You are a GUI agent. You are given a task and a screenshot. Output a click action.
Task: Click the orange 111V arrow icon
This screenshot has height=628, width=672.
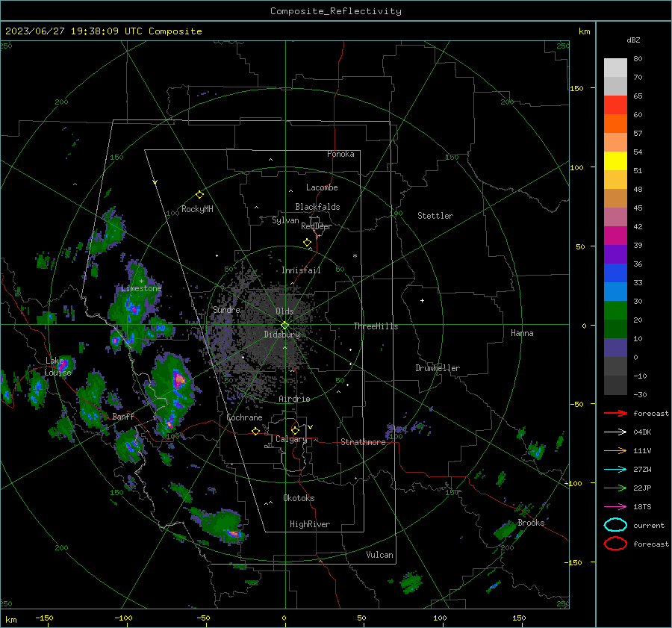615,450
